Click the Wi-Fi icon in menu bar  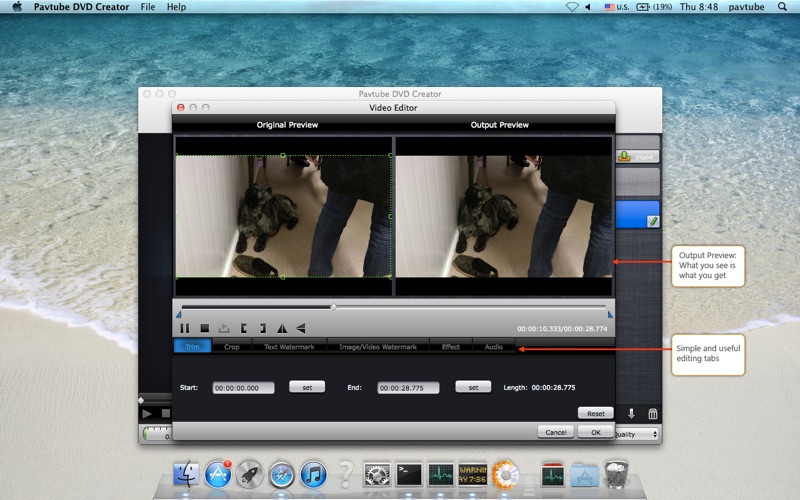[x=572, y=7]
